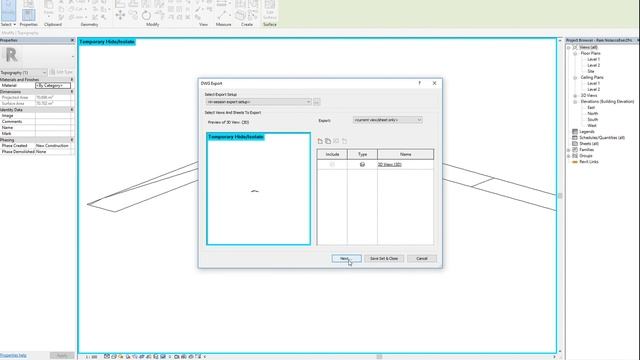Open the Site floor plan

[x=591, y=71]
